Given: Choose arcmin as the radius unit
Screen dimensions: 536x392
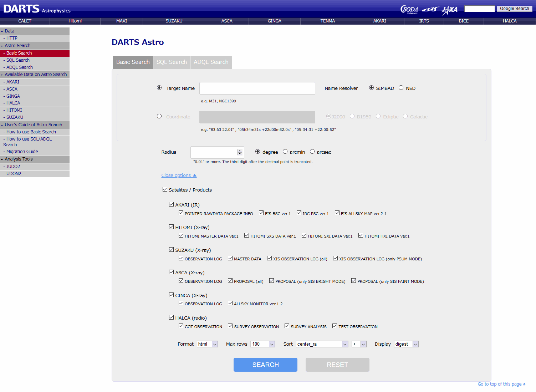Looking at the screenshot, I should pyautogui.click(x=285, y=152).
